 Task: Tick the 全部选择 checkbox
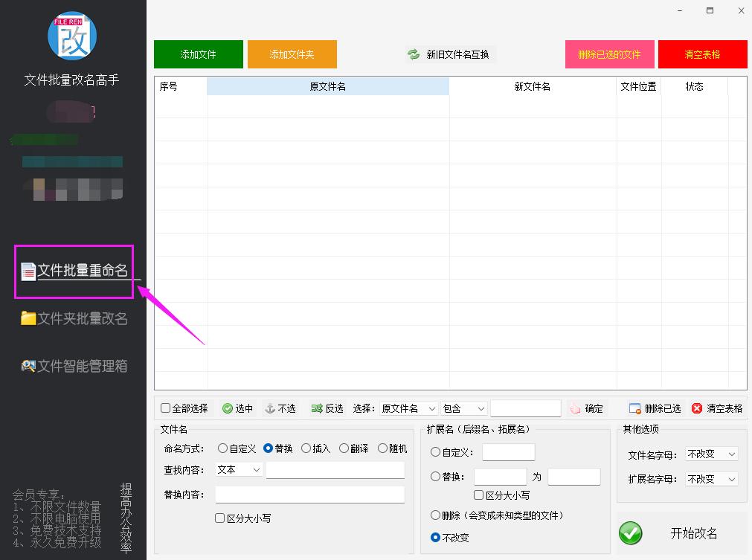(x=165, y=408)
